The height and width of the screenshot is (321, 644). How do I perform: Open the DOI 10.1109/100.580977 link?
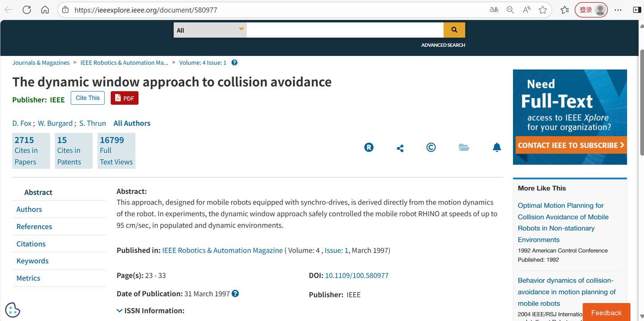coord(357,275)
